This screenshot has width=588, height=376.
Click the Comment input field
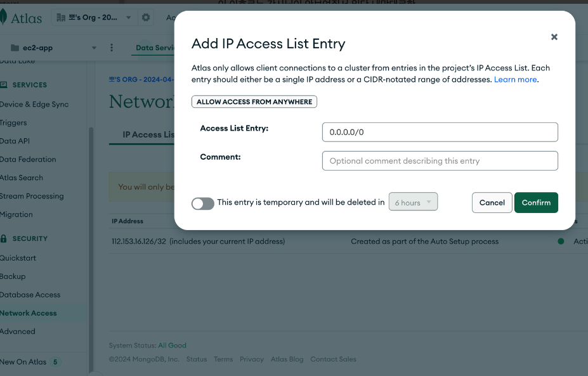(440, 161)
